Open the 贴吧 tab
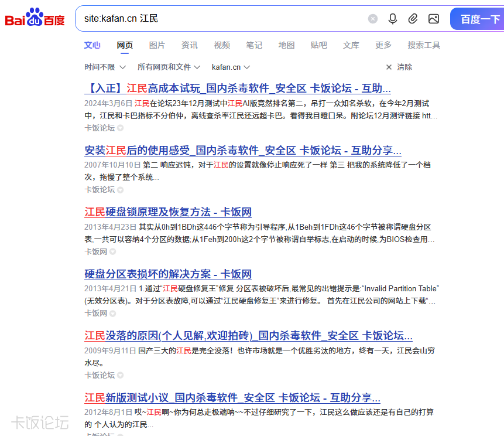The width and height of the screenshot is (504, 436). click(318, 45)
